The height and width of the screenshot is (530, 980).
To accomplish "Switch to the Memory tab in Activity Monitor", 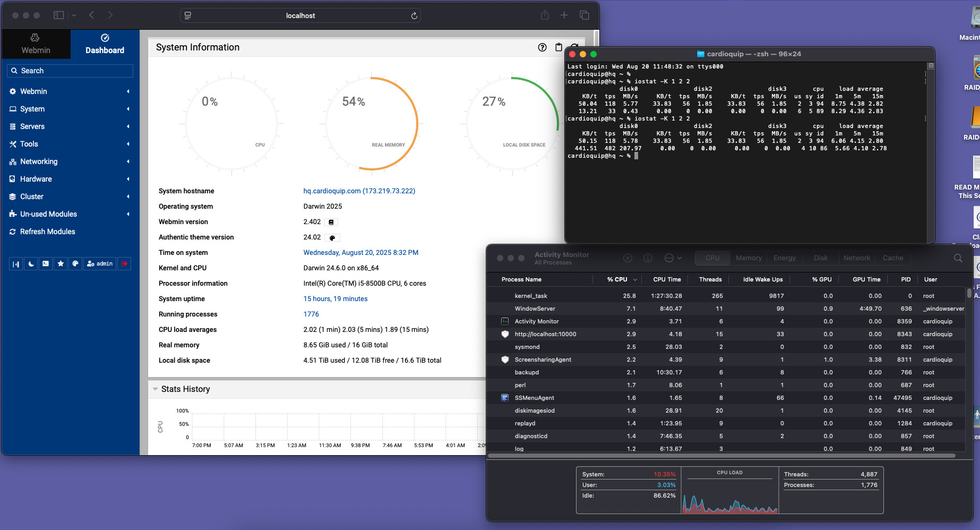I will tap(749, 258).
